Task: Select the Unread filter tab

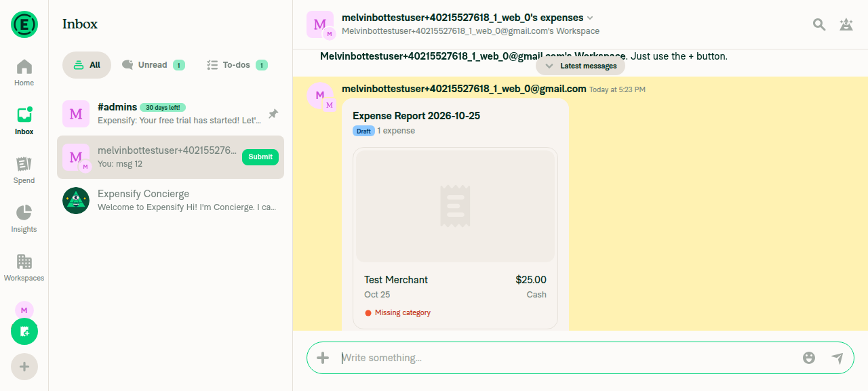Action: 153,65
